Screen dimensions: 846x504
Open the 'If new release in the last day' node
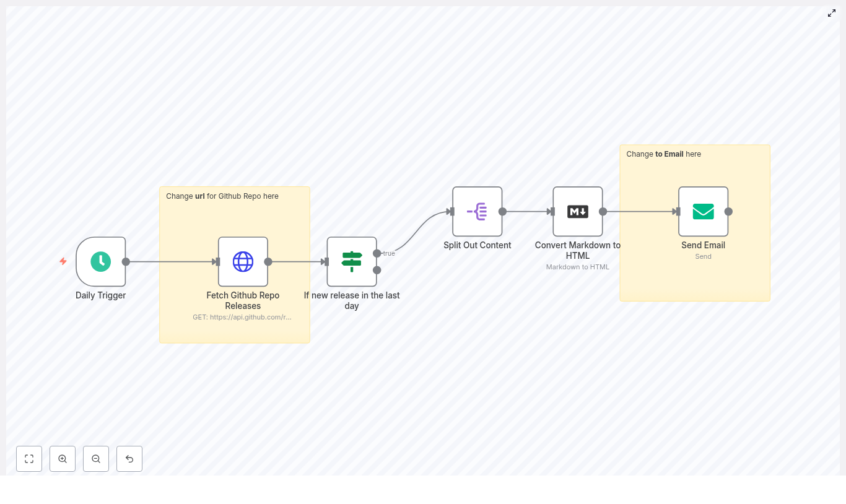[x=352, y=261]
